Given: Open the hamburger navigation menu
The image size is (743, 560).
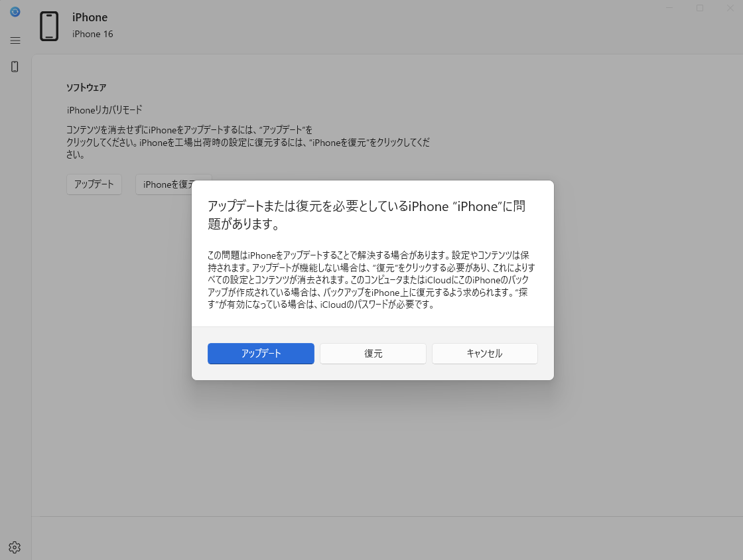Looking at the screenshot, I should 15,40.
